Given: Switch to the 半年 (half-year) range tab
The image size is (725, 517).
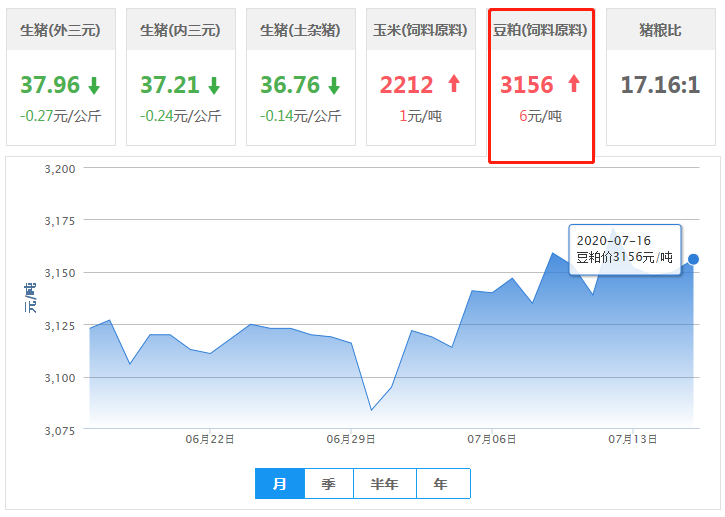Looking at the screenshot, I should 384,484.
